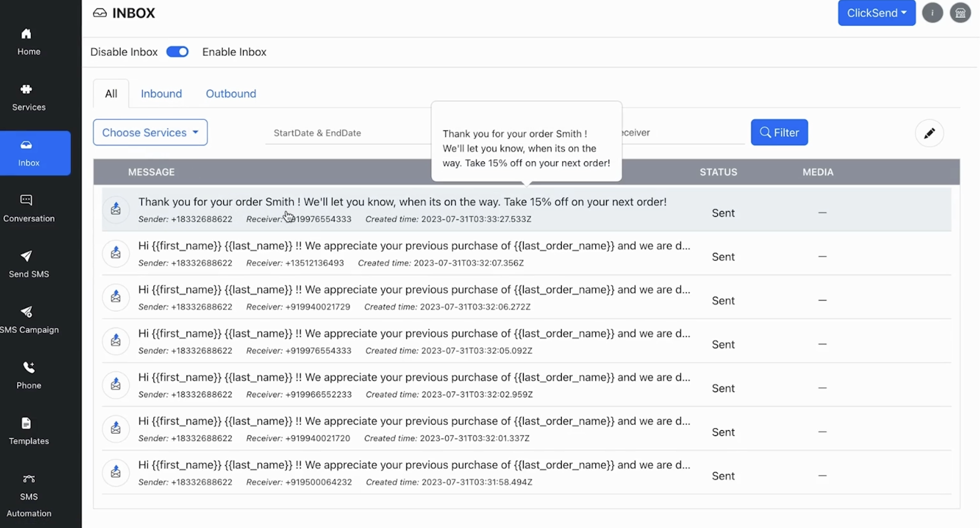Click the pencil edit icon
The image size is (980, 528).
point(929,133)
